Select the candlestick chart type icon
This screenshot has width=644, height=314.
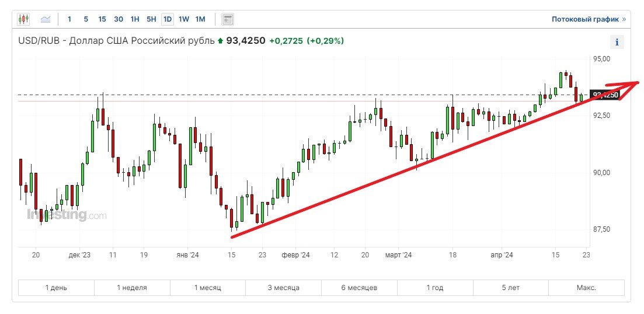[x=23, y=19]
